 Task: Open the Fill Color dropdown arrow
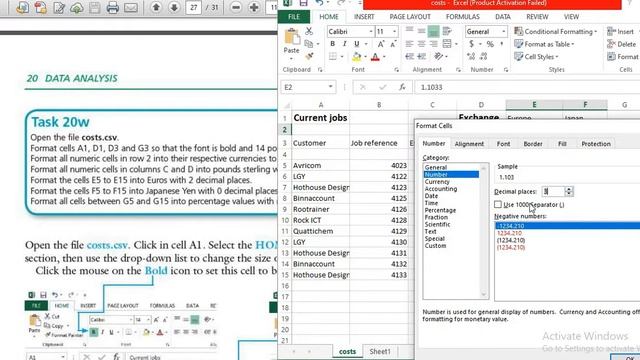[x=365, y=57]
